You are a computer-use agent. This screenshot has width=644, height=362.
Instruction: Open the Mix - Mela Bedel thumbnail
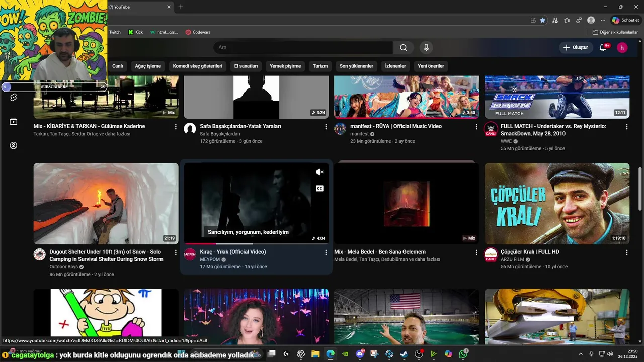407,204
